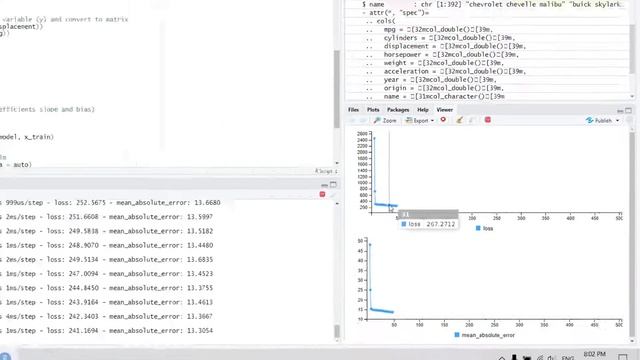Switch to the Help tab
The height and width of the screenshot is (360, 640).
point(423,110)
